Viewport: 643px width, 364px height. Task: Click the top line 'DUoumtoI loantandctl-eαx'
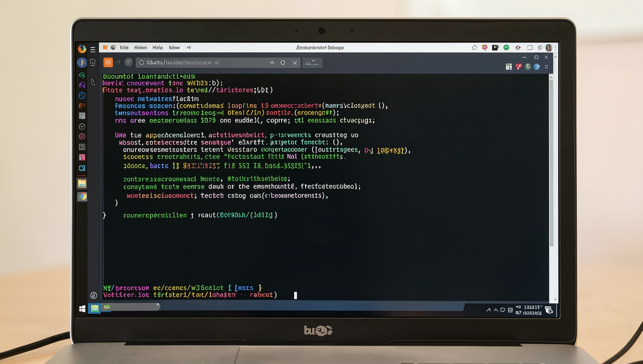(x=149, y=76)
